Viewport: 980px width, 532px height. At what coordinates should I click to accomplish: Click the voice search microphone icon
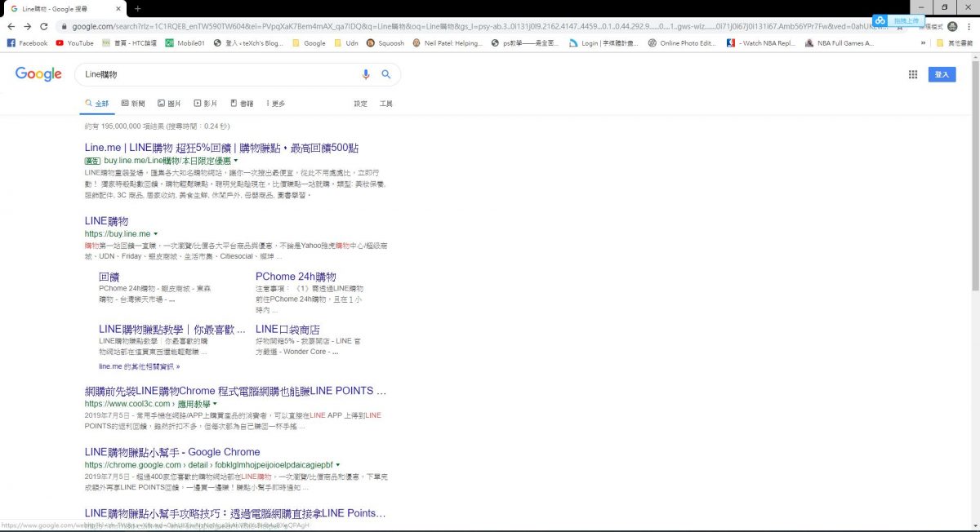(x=366, y=74)
